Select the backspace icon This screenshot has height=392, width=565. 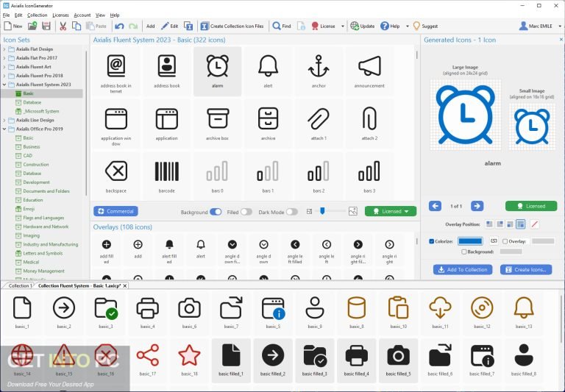[x=116, y=177]
